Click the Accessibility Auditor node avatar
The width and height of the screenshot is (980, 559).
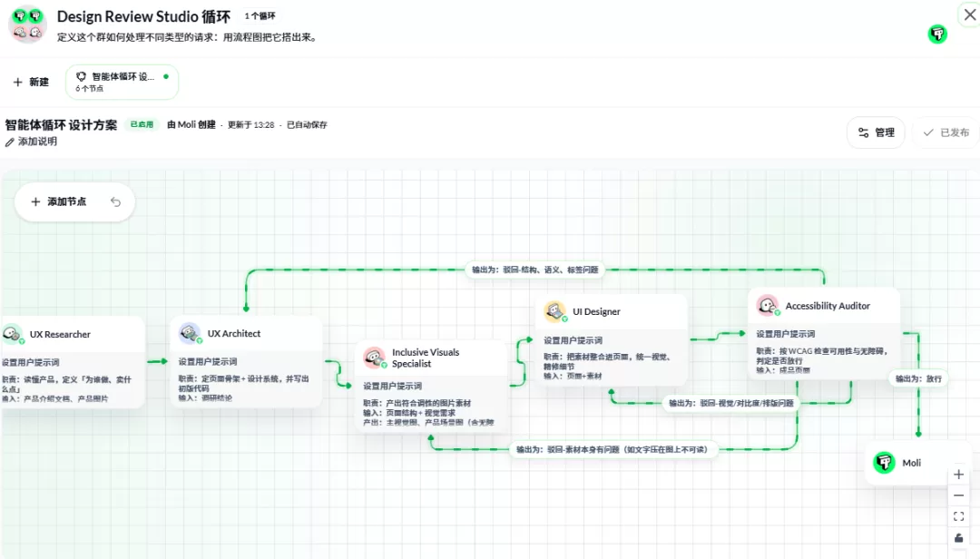pyautogui.click(x=768, y=306)
